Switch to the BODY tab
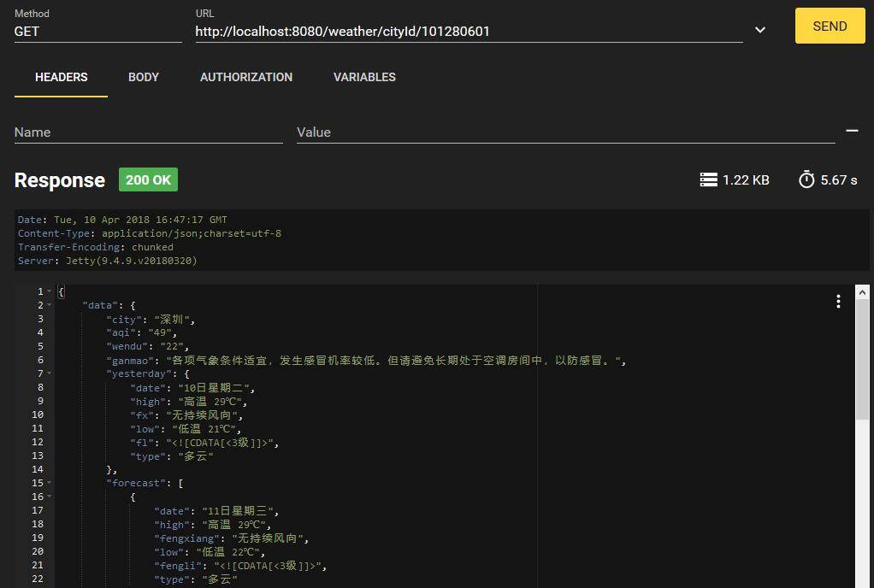The image size is (874, 588). point(144,77)
